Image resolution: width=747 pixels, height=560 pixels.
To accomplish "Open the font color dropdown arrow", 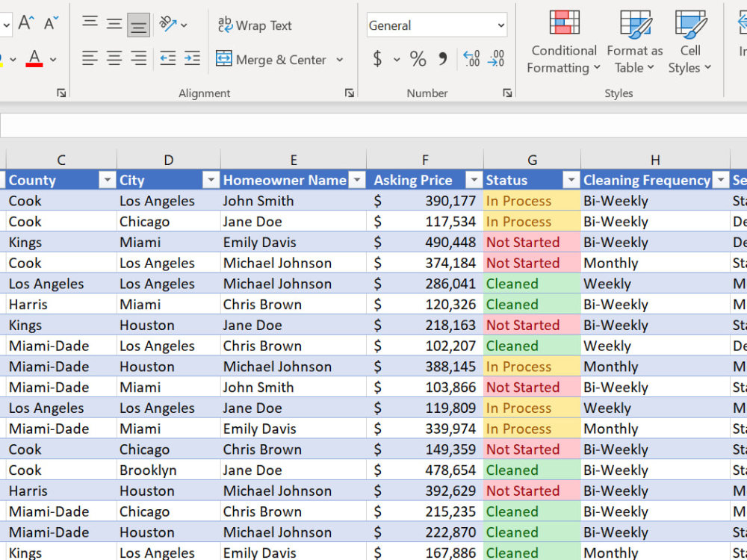I will pyautogui.click(x=53, y=60).
